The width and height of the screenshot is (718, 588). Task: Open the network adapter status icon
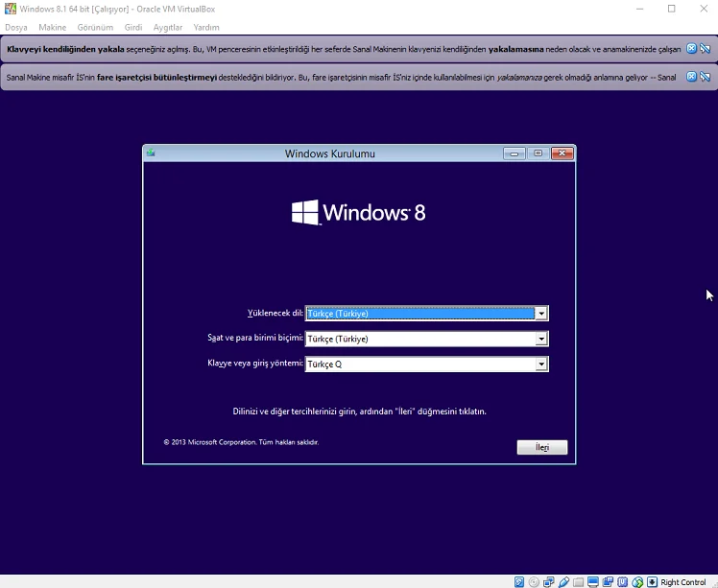pyautogui.click(x=549, y=581)
